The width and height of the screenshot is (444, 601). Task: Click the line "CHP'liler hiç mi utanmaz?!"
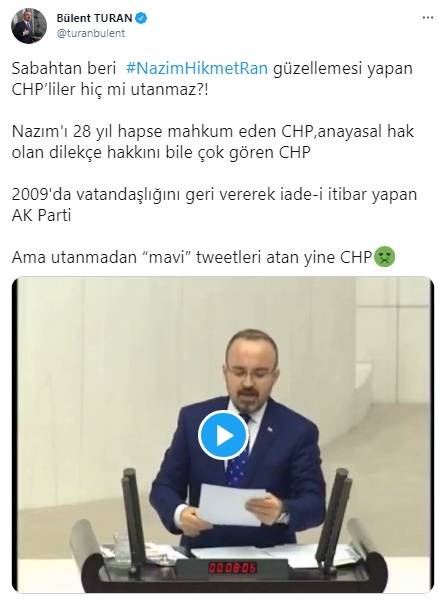110,89
